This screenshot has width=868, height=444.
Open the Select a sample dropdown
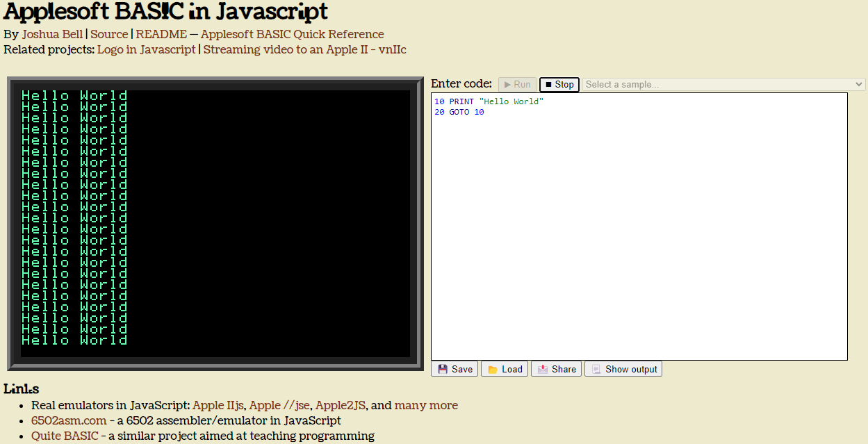click(x=723, y=85)
